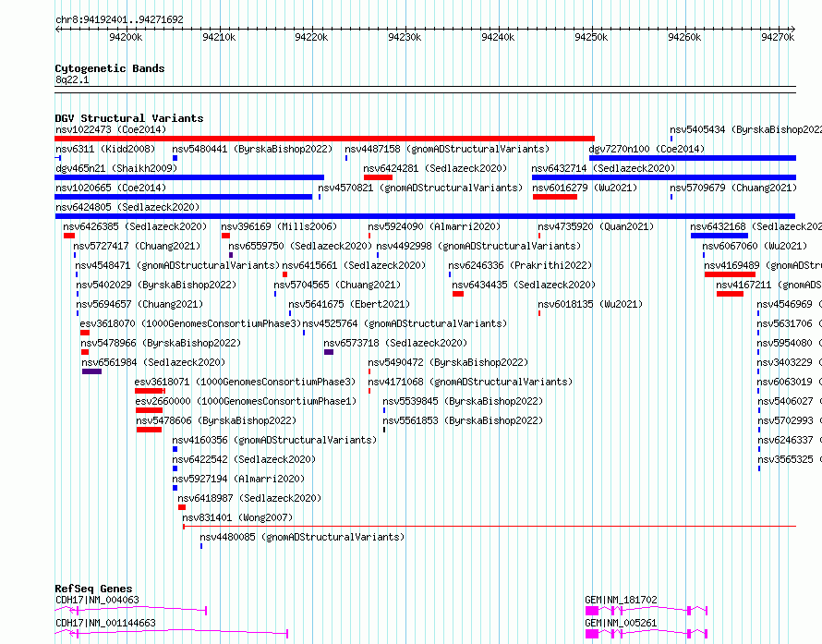Open the nsv6311 (Kidd2008) variant label
The height and width of the screenshot is (644, 822).
click(105, 149)
